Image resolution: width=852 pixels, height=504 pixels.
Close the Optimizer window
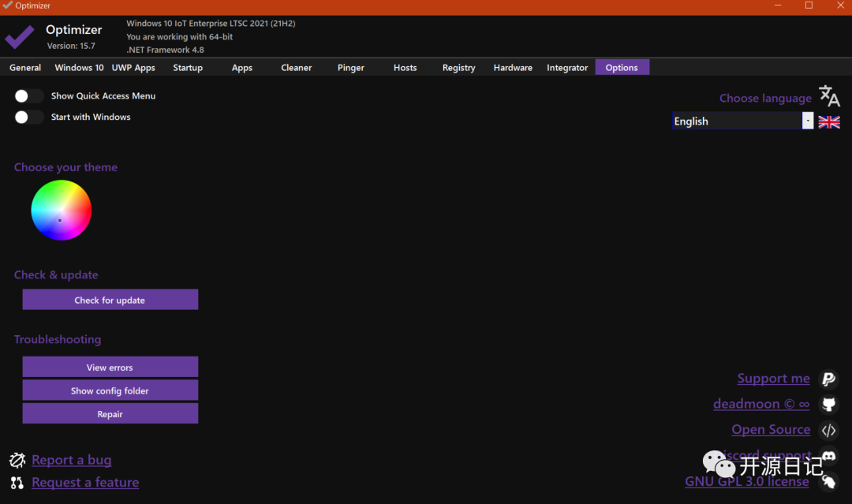[840, 6]
